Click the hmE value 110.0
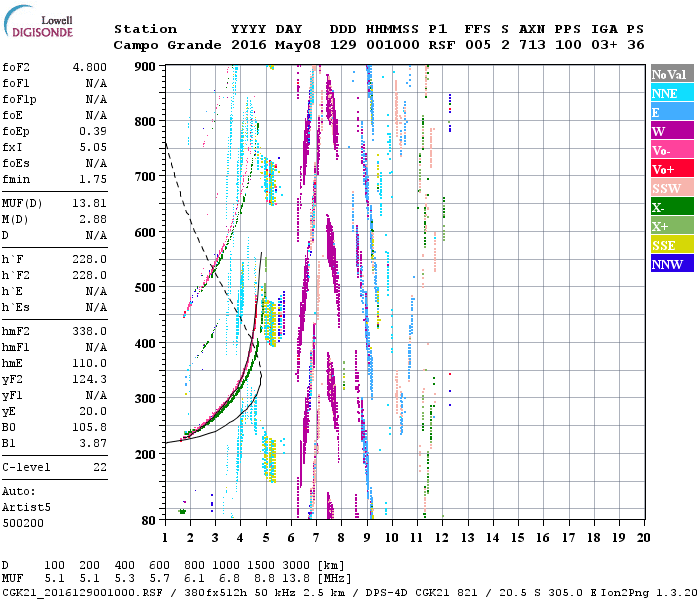Screen dimensions: 700x600 tap(90, 363)
